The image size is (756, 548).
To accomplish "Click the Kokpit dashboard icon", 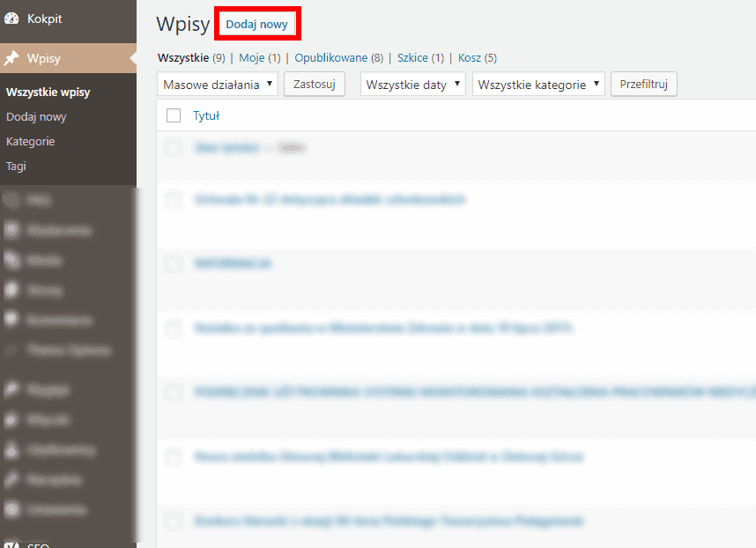I will click(12, 19).
